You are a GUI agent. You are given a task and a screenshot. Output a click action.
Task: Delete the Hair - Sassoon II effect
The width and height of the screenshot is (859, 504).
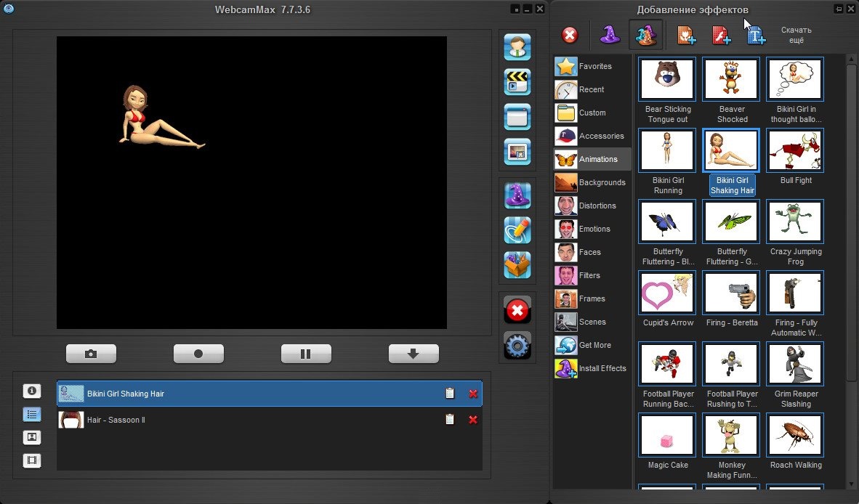(473, 420)
